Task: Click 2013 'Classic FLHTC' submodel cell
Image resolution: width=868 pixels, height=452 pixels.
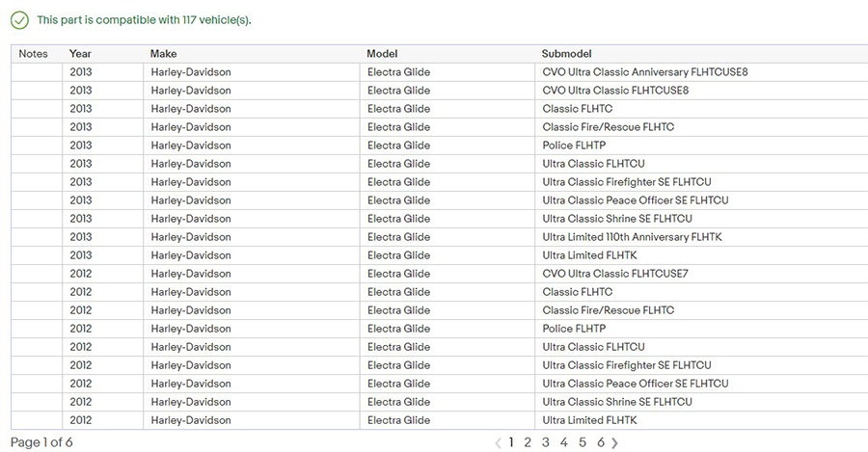Action: [701, 109]
